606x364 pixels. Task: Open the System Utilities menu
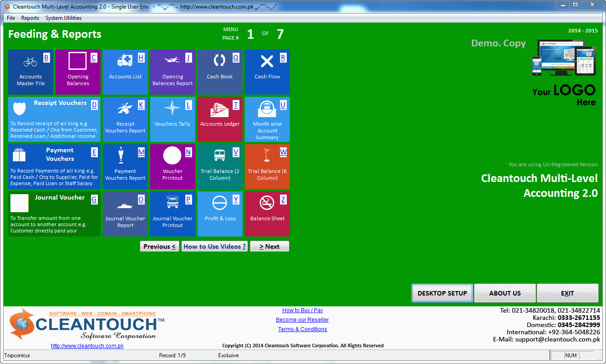[x=64, y=18]
